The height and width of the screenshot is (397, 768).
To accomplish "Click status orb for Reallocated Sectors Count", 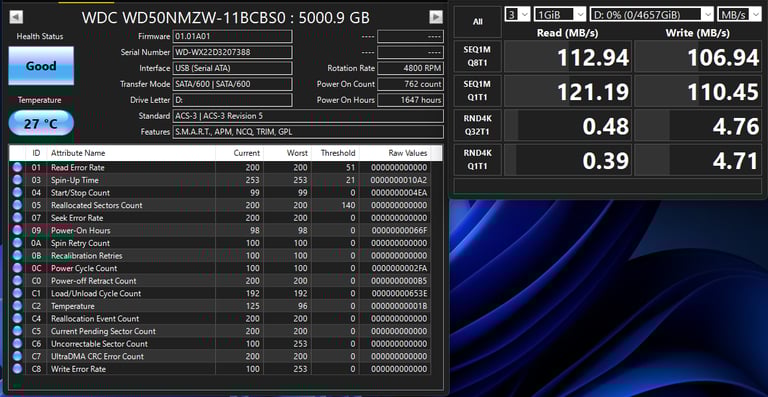I will pyautogui.click(x=18, y=205).
